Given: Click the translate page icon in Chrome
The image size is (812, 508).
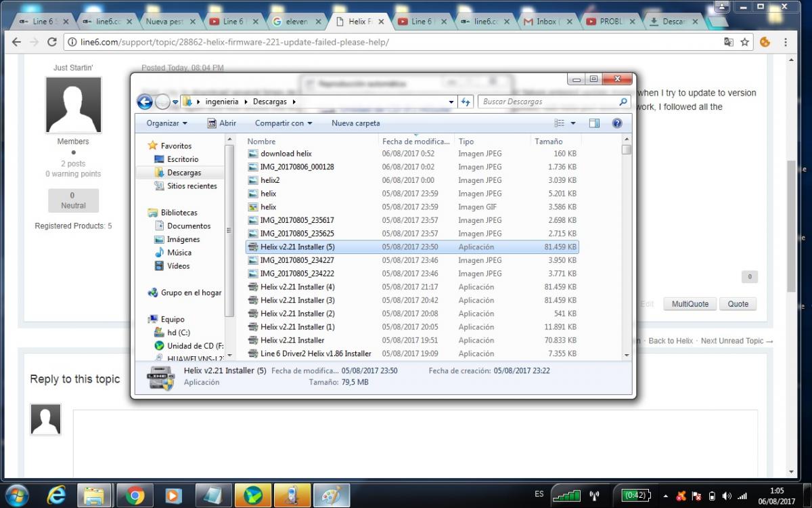Looking at the screenshot, I should (728, 42).
